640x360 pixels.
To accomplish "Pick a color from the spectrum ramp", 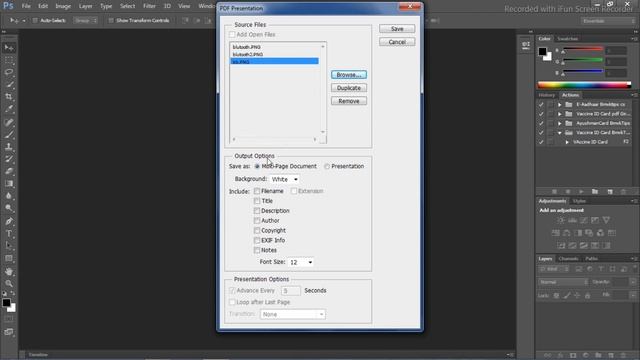I will pyautogui.click(x=584, y=85).
